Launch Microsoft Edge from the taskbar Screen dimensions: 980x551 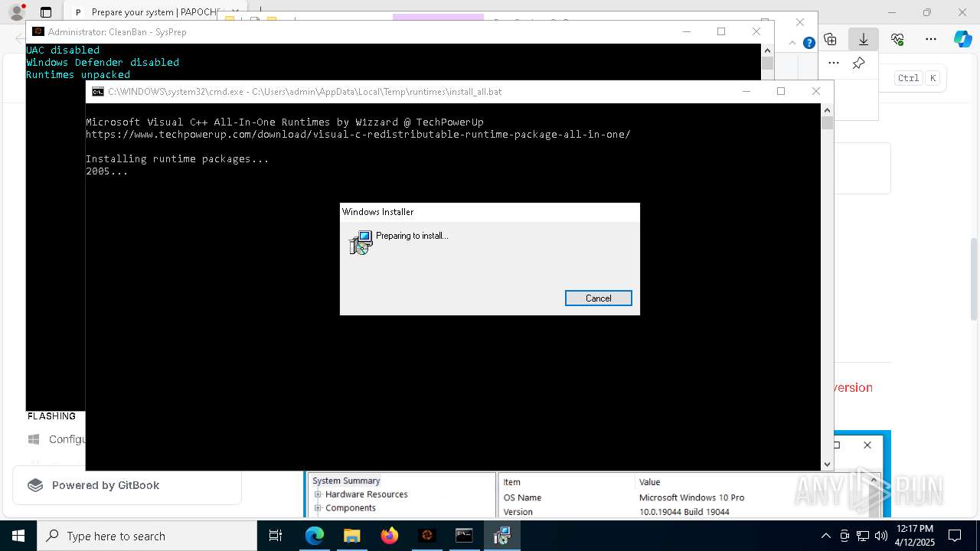[x=315, y=536]
